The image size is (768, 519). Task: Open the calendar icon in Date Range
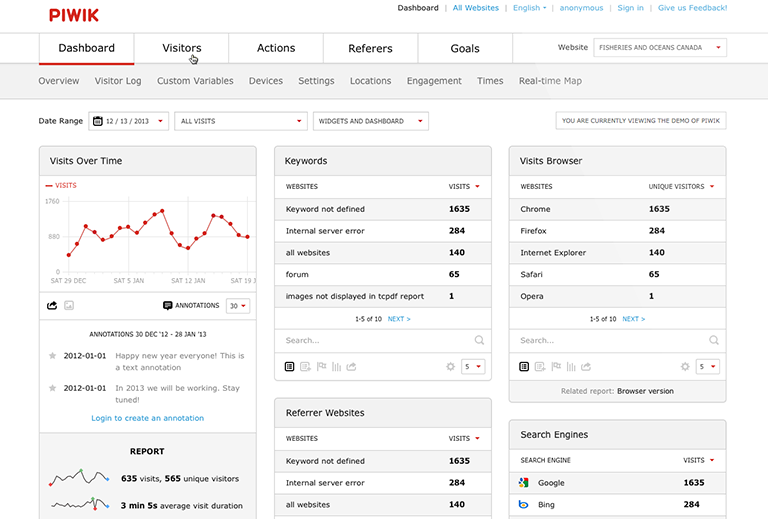click(x=97, y=121)
